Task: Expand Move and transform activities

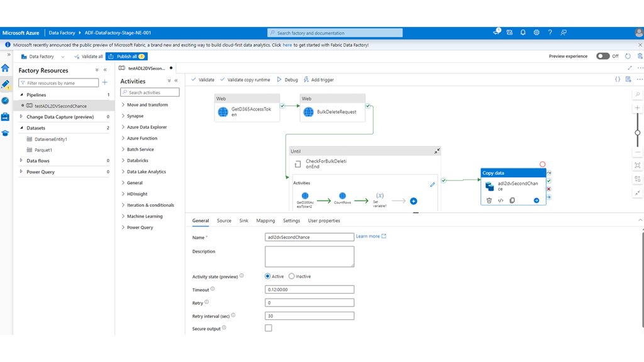Action: (x=123, y=105)
